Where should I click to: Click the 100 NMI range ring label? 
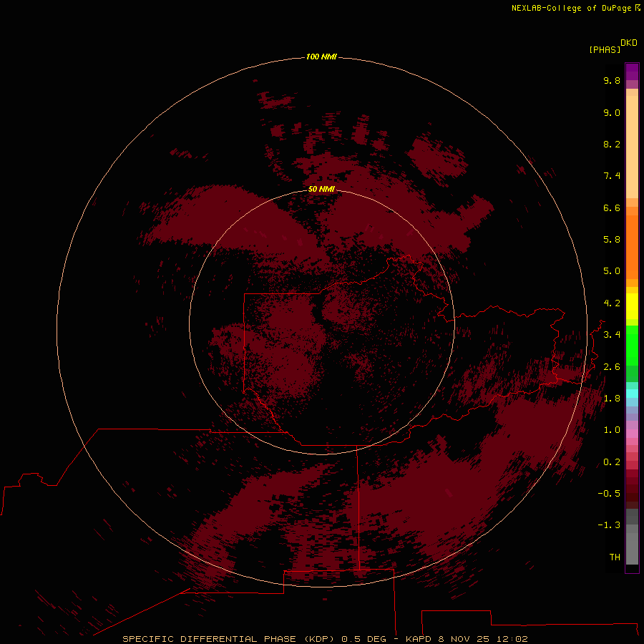[x=321, y=57]
